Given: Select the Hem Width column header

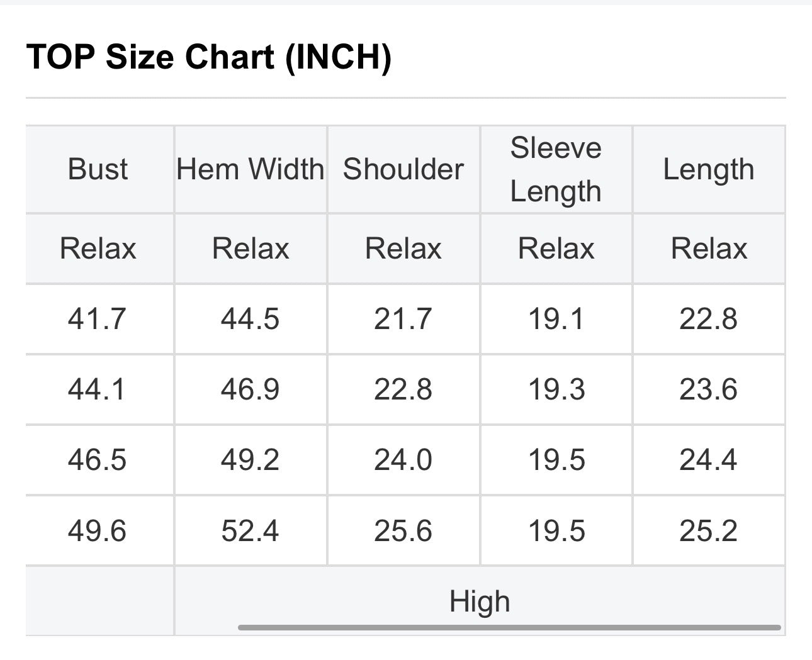Looking at the screenshot, I should (251, 169).
